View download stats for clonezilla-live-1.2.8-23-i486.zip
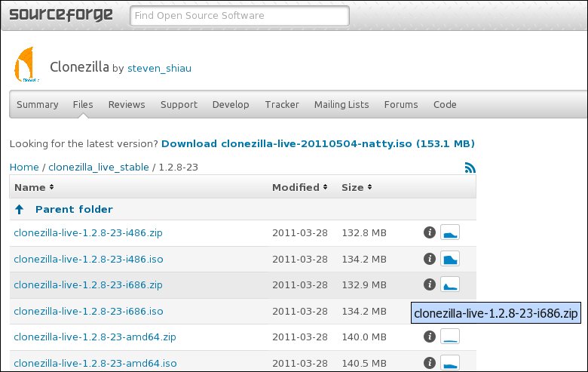This screenshot has width=588, height=372. click(449, 232)
